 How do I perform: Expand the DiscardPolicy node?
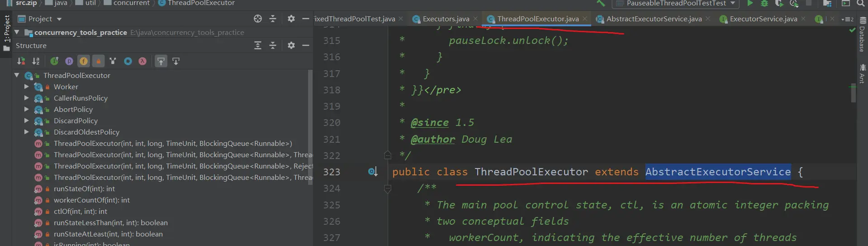click(x=26, y=121)
